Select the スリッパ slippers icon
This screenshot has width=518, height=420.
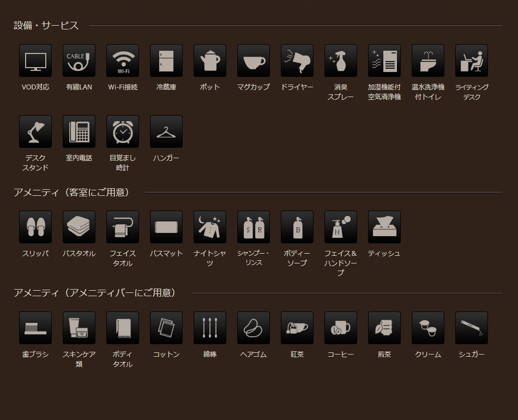35,227
